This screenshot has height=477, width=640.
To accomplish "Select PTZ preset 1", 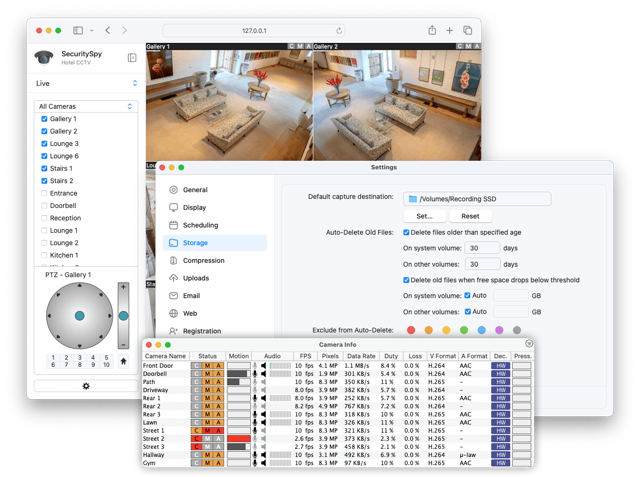I will [x=53, y=357].
